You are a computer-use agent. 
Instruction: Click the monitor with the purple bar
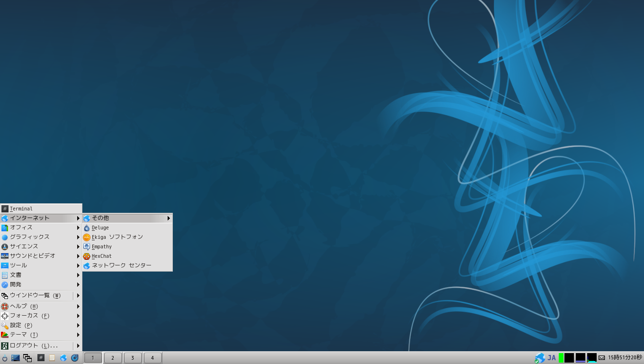[581, 358]
